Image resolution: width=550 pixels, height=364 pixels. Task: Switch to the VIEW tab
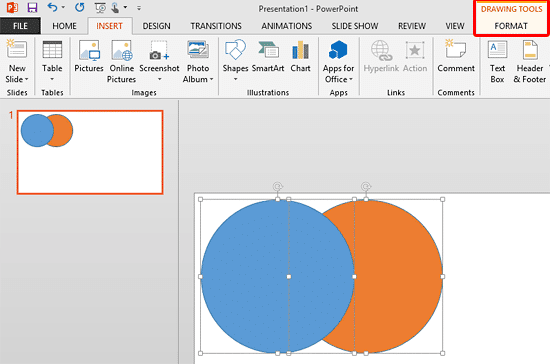[x=455, y=26]
